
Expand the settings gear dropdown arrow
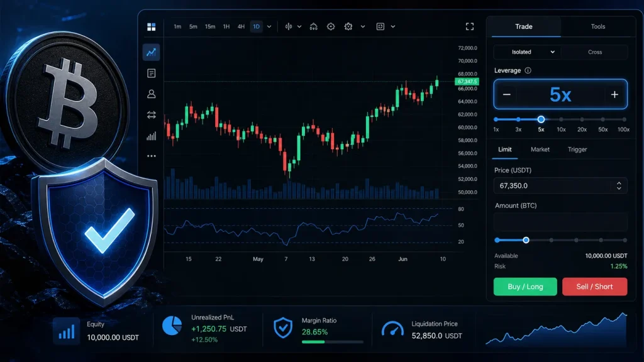363,26
